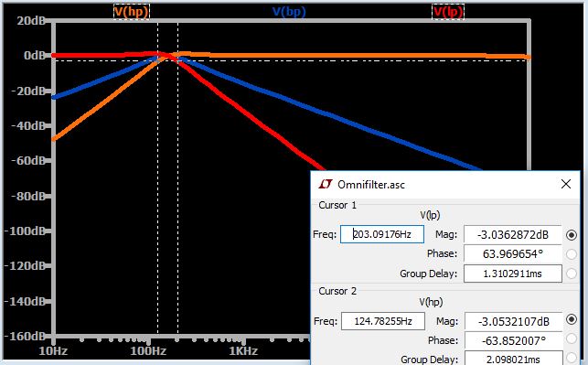
Task: Select Cursor 1 Phase radio button
Action: (572, 254)
